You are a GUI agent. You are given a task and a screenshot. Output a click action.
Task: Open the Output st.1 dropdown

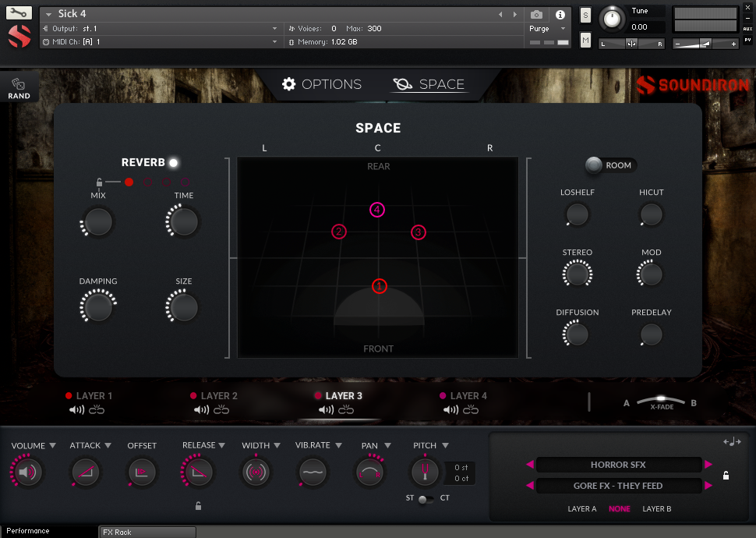pyautogui.click(x=161, y=29)
